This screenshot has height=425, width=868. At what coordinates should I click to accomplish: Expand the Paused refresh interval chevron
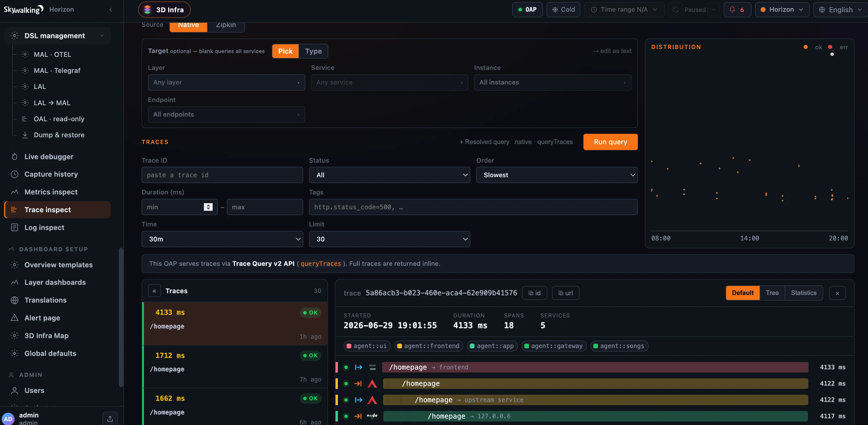713,9
